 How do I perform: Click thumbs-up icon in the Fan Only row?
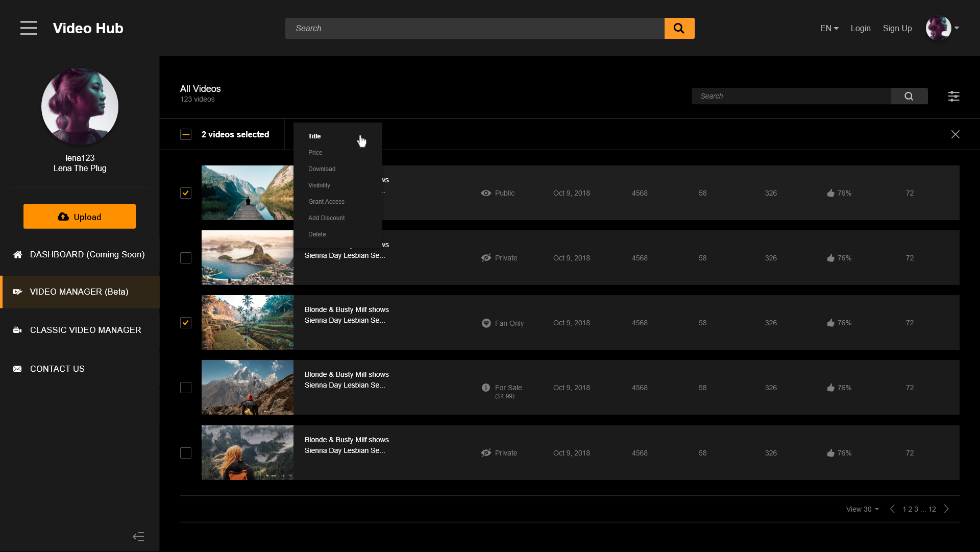click(x=831, y=323)
